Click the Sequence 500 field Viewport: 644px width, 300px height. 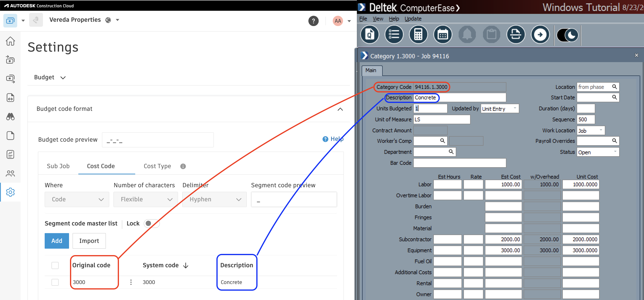point(586,119)
